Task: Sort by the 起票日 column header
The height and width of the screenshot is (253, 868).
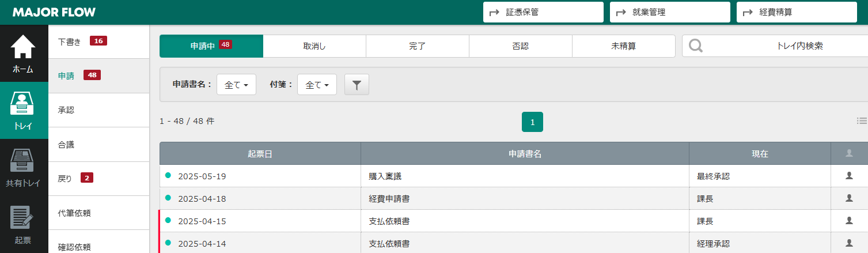Action: [260, 154]
